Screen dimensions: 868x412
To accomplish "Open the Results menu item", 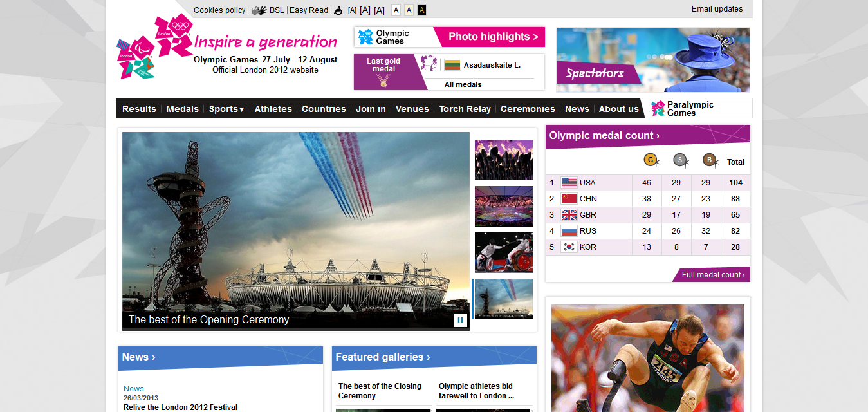I will pos(139,109).
